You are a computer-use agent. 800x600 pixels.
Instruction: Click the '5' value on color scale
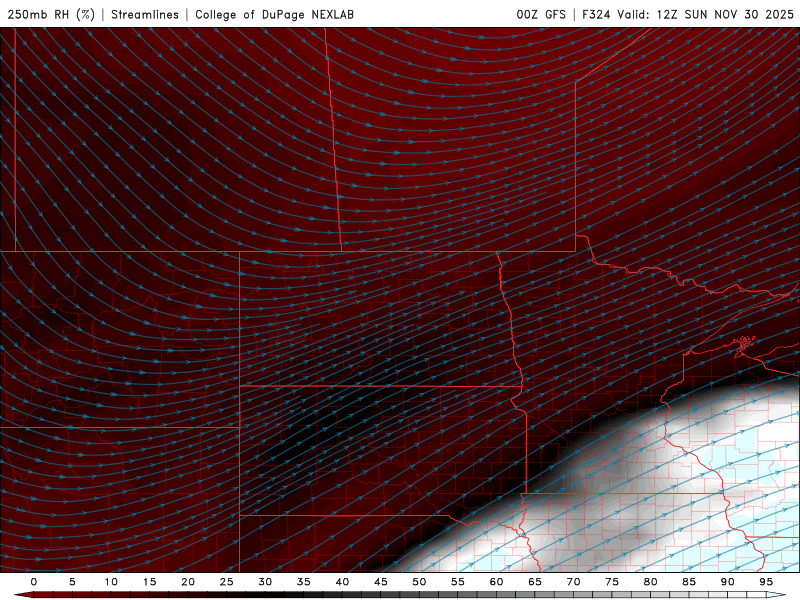tap(72, 582)
